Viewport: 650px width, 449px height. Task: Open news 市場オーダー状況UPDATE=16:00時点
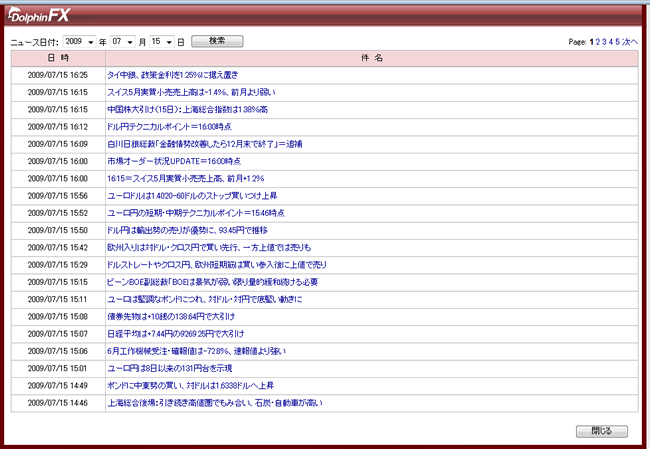pos(174,161)
